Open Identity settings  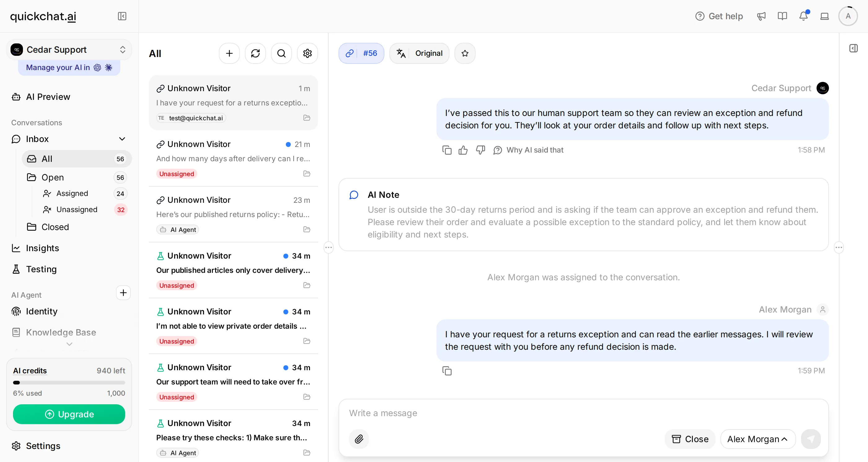[x=69, y=311]
